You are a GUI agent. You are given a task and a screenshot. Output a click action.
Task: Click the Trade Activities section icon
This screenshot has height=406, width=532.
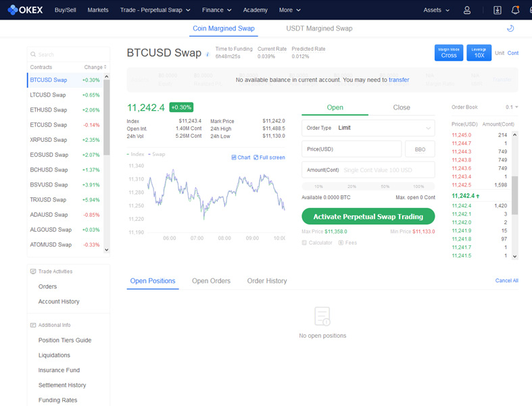tap(33, 272)
